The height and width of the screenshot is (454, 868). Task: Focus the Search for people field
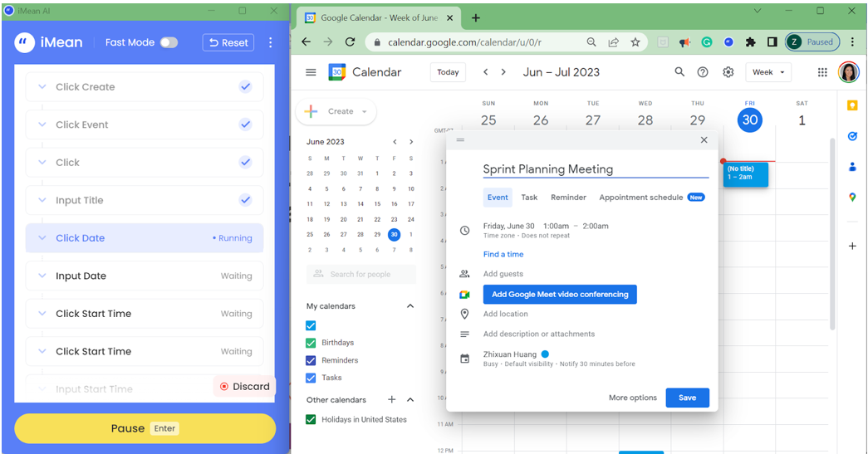click(361, 274)
